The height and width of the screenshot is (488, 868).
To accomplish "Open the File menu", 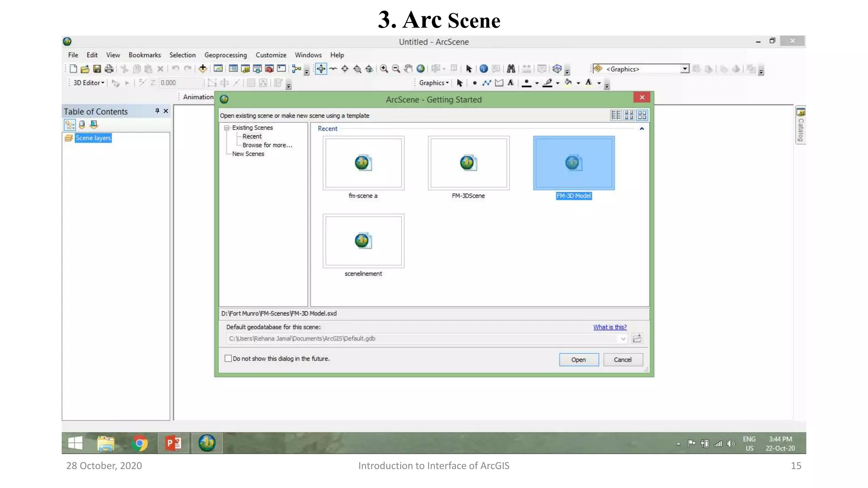I will coord(73,55).
